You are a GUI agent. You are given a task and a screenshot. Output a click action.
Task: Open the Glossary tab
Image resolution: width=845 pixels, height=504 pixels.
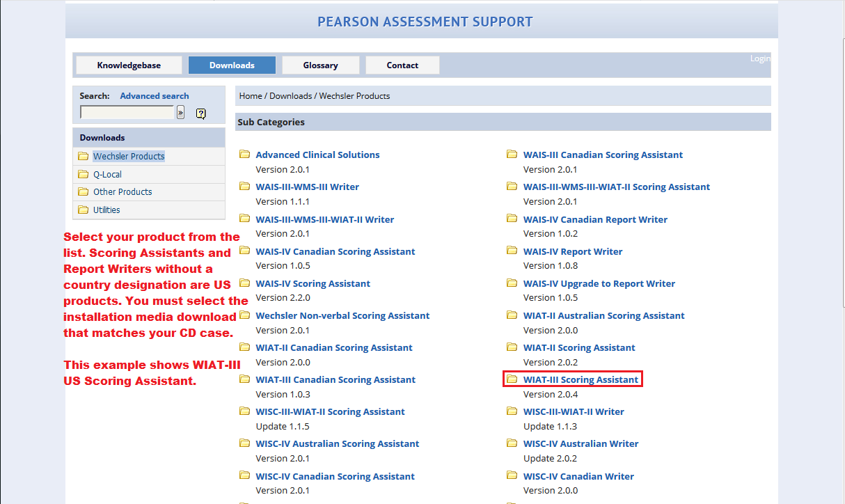320,65
